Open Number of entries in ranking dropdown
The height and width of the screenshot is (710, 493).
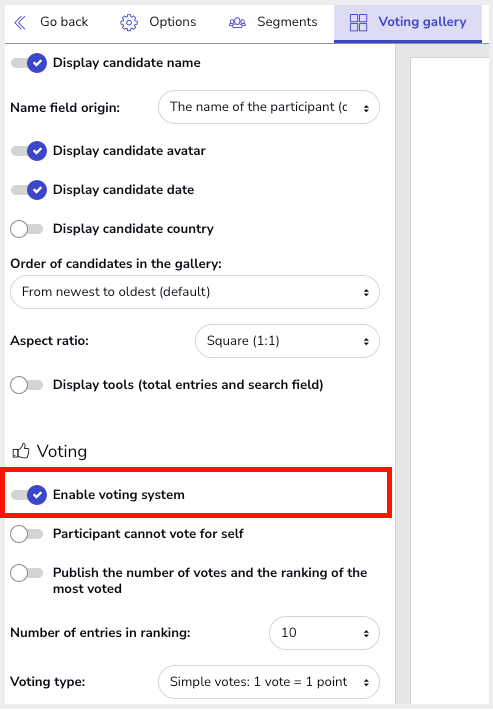(324, 633)
